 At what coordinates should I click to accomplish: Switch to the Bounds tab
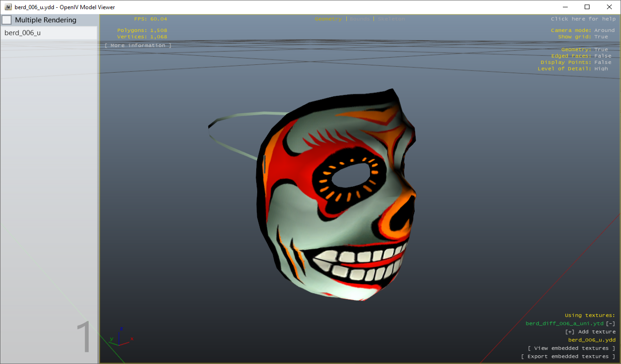pos(360,19)
